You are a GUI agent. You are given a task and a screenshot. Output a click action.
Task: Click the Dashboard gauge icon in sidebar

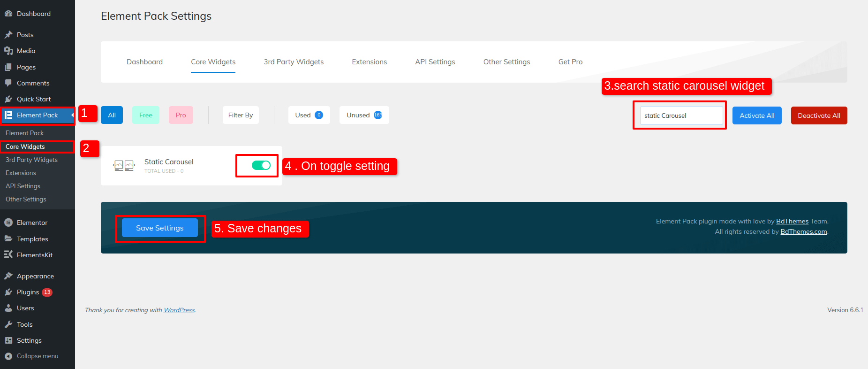coord(8,14)
